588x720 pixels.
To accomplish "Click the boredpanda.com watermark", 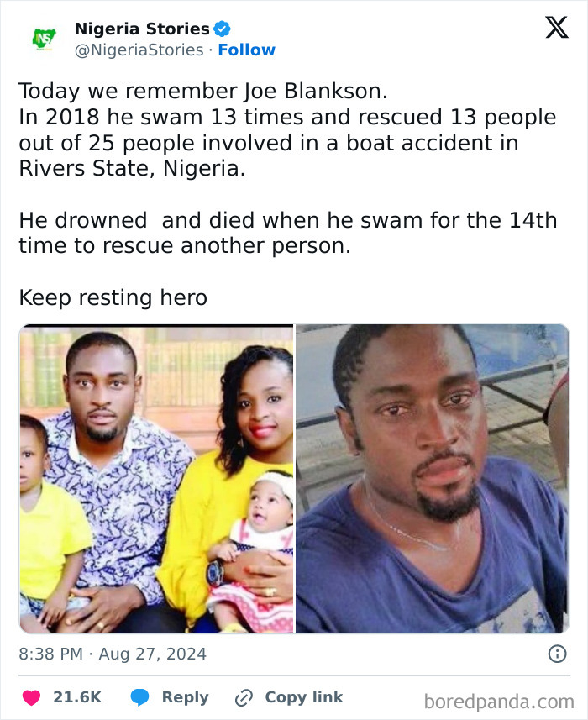I will [499, 702].
